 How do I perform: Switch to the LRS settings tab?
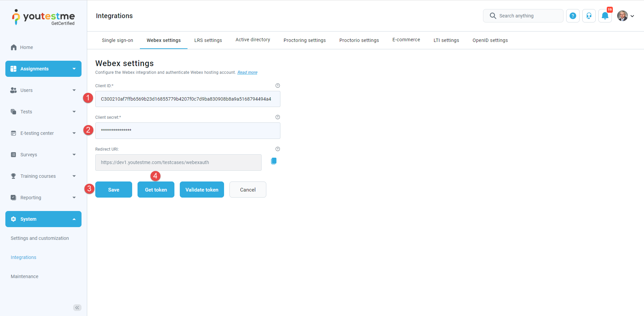pos(208,40)
